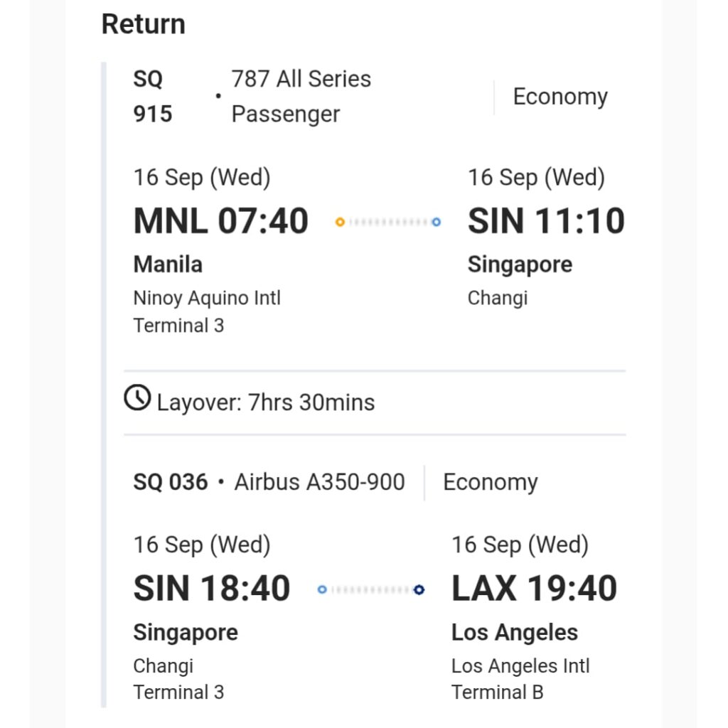Click the Economy label for flight SQ 036
This screenshot has height=728, width=728.
(490, 482)
